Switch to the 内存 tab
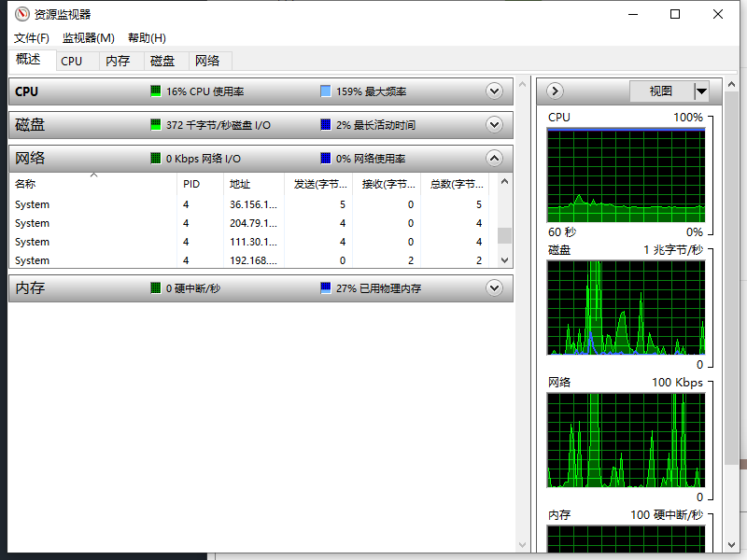This screenshot has height=560, width=747. 118,61
